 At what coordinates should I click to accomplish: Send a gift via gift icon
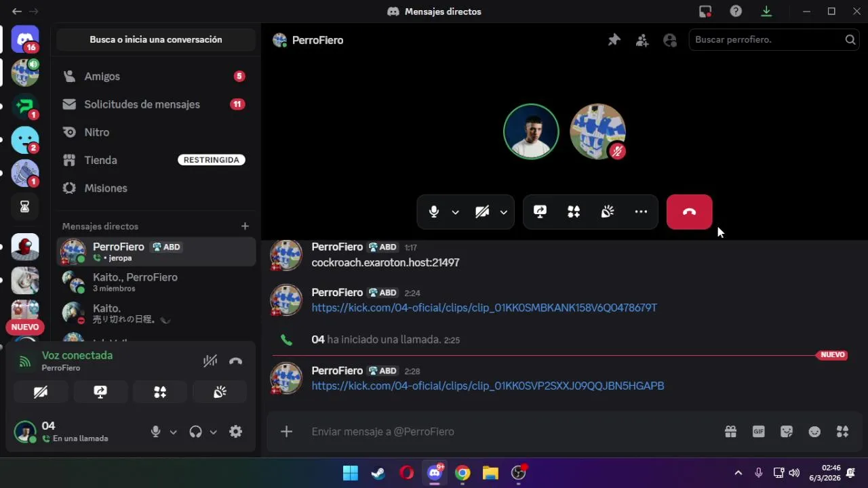coord(730,432)
